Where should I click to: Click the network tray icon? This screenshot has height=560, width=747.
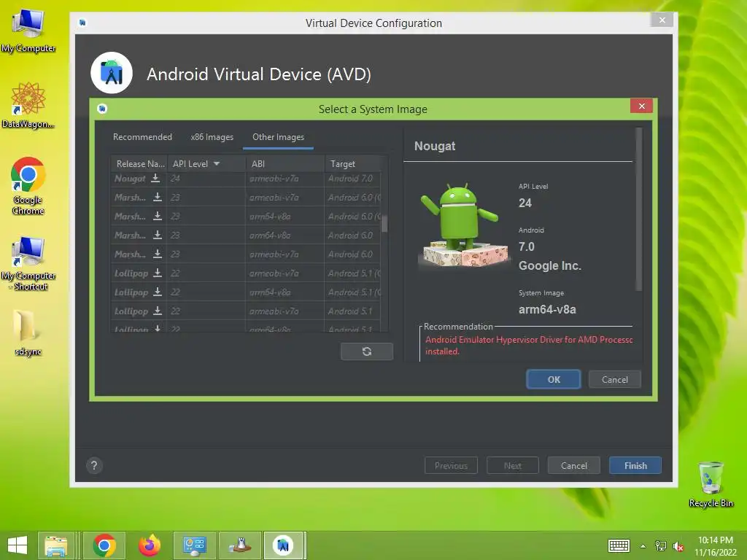pyautogui.click(x=661, y=546)
